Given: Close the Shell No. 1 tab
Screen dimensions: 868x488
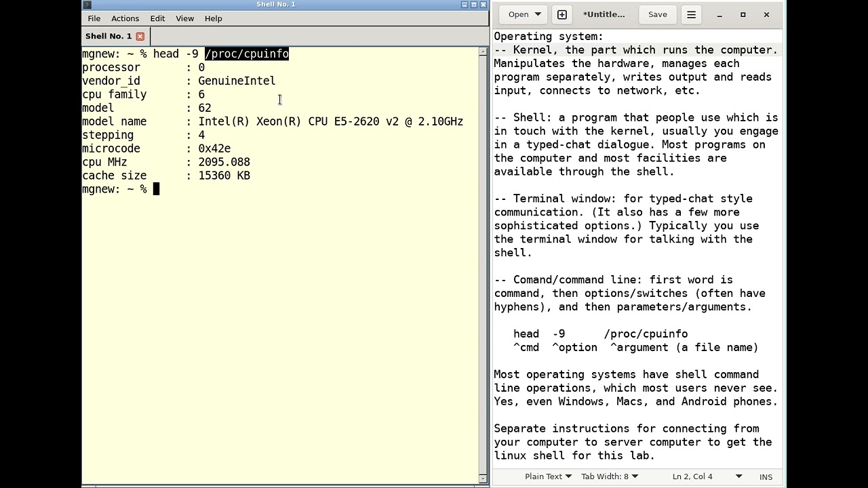Looking at the screenshot, I should pos(140,36).
